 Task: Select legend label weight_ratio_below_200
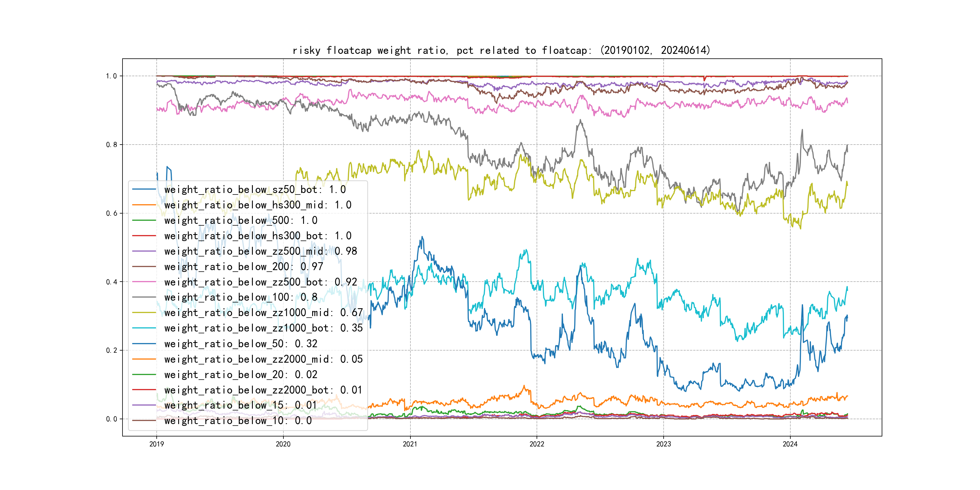click(x=243, y=267)
